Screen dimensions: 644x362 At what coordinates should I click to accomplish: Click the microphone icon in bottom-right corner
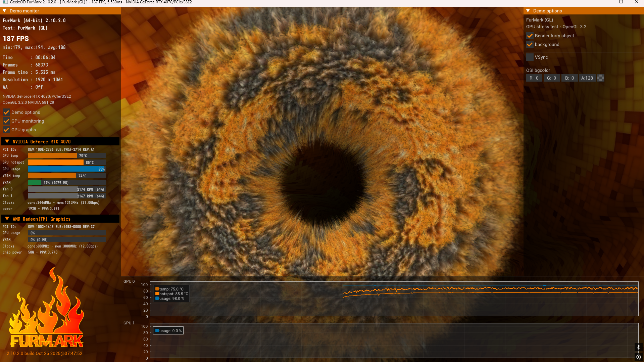pos(638,347)
